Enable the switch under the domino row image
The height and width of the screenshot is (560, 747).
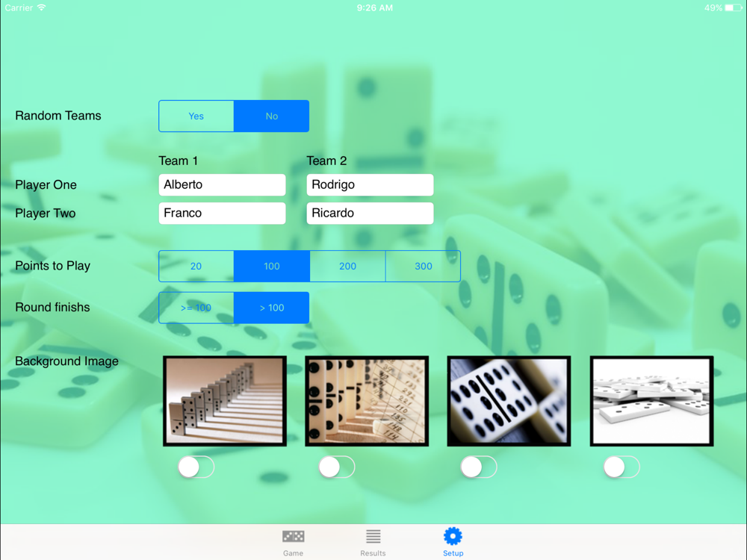coord(196,467)
